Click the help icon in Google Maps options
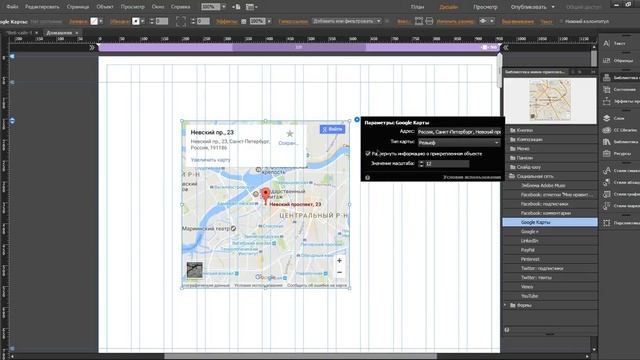Screen dimensions: 640x360 (x=367, y=177)
